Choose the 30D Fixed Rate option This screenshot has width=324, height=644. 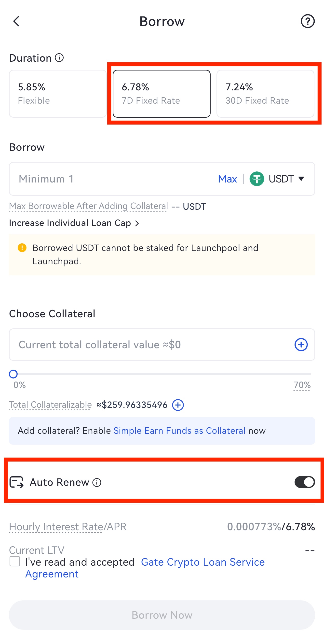click(265, 94)
